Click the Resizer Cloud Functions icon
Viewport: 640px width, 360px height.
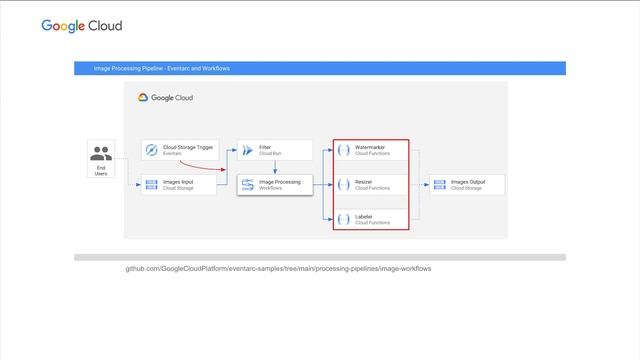click(344, 185)
